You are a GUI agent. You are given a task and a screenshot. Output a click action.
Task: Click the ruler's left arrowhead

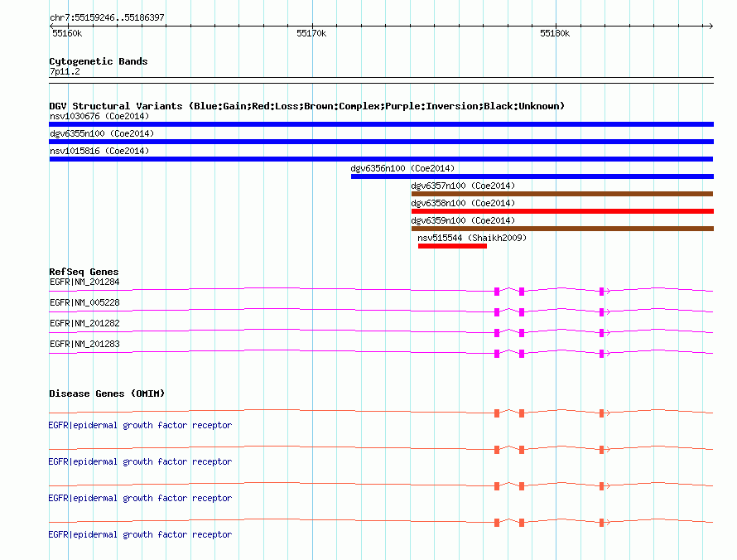(x=51, y=26)
